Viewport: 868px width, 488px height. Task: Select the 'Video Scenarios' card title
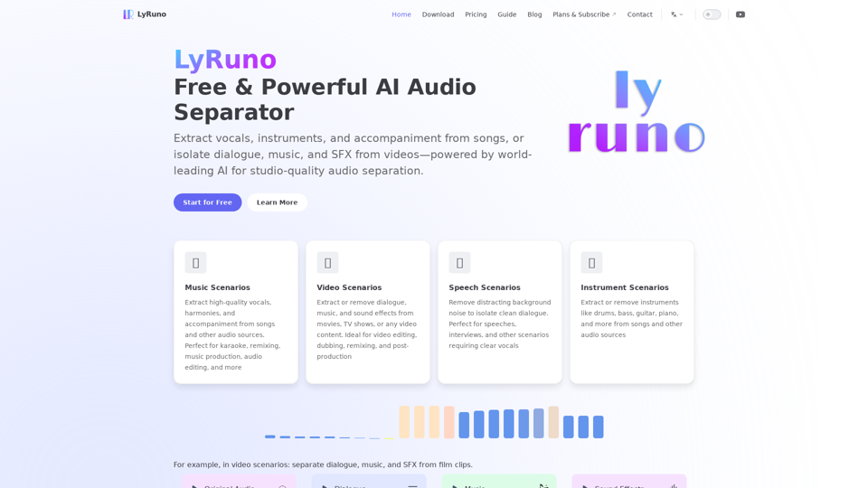pos(349,287)
